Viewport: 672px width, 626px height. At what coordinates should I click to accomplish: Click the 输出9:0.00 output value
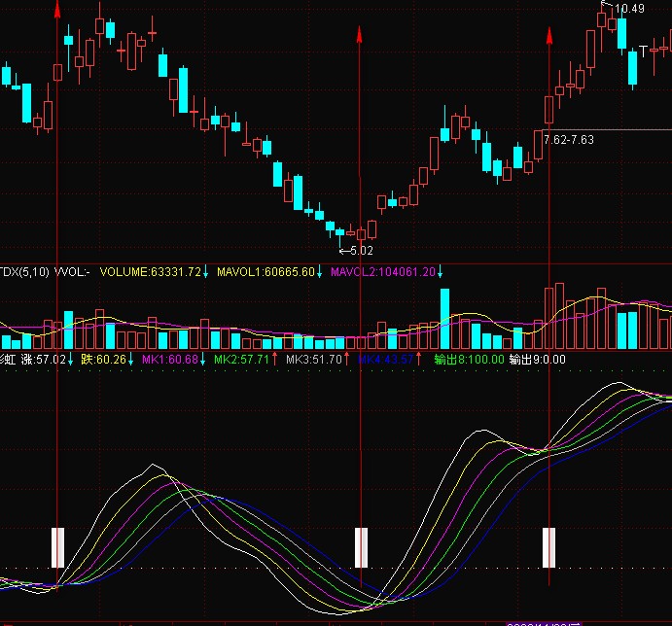click(538, 360)
